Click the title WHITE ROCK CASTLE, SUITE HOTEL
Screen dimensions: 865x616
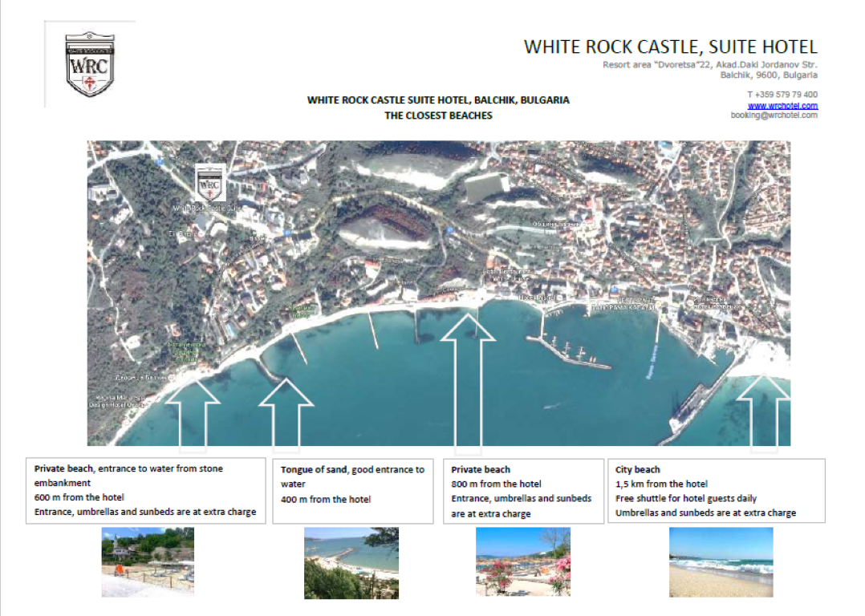[670, 47]
